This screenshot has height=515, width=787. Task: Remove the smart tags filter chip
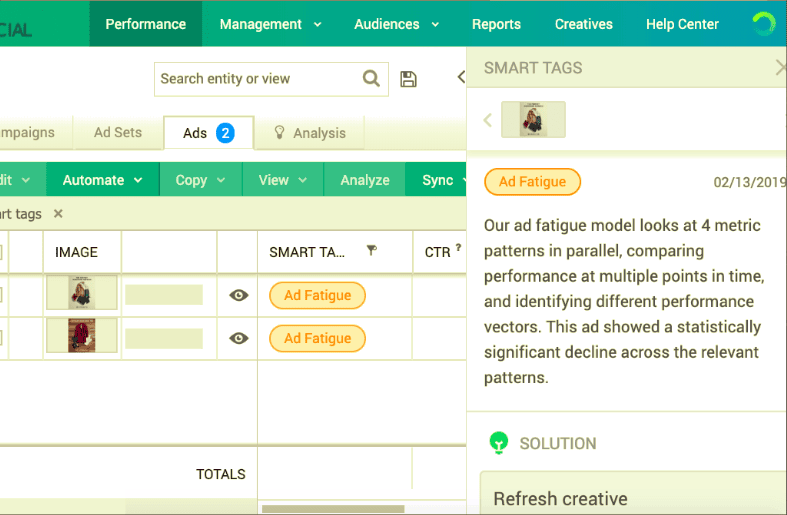pyautogui.click(x=58, y=214)
